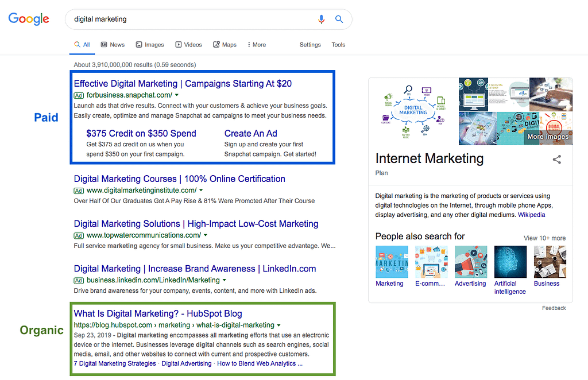Select the All results tab

pos(82,45)
